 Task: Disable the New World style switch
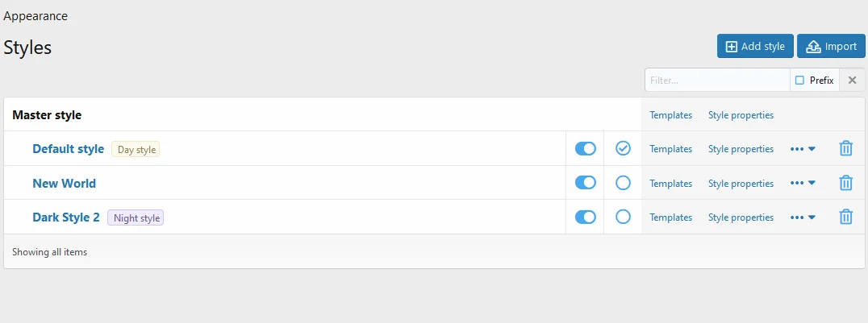tap(585, 183)
